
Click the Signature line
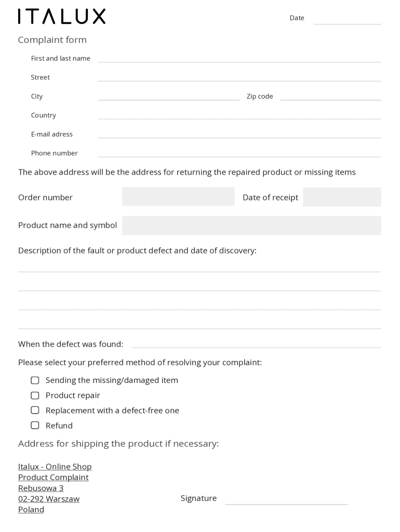286,499
